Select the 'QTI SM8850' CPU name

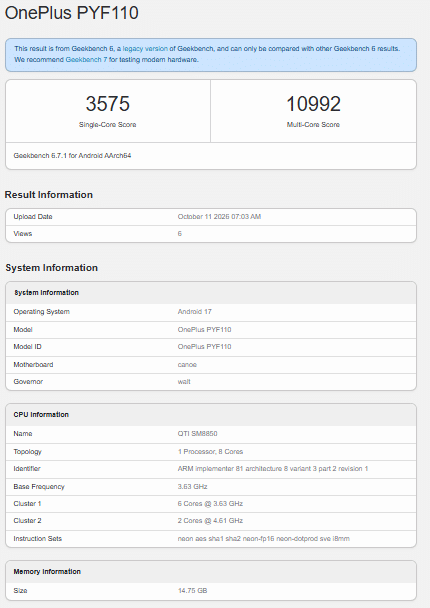197,434
